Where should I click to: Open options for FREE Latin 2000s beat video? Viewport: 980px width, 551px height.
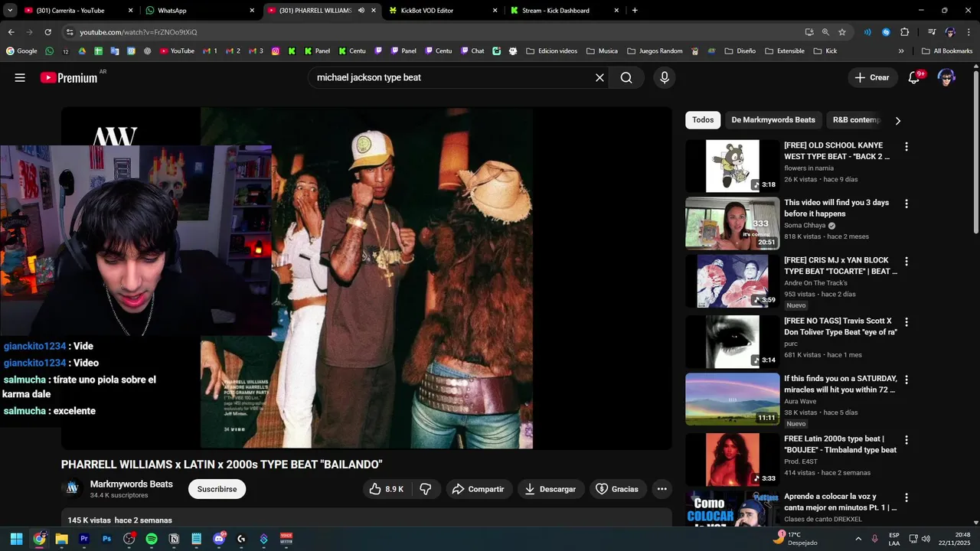(x=906, y=440)
